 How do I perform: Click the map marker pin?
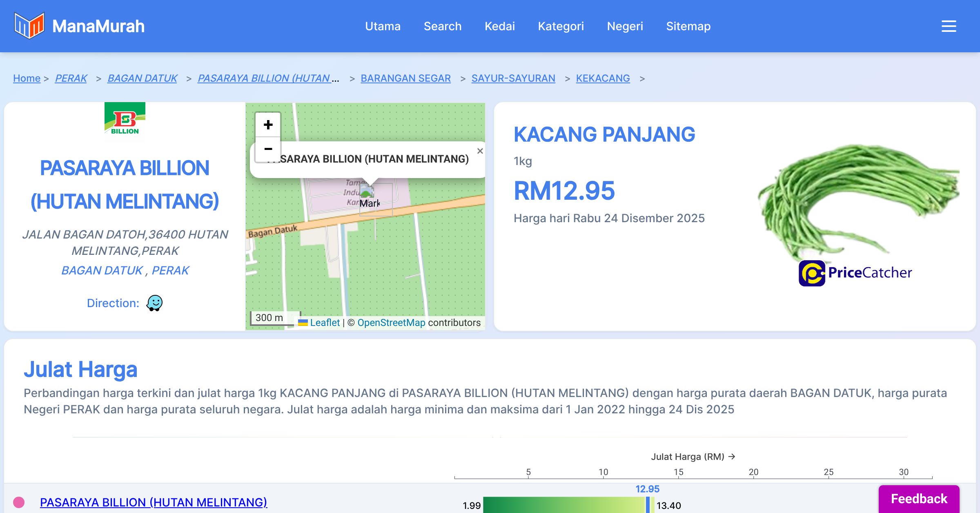tap(366, 191)
